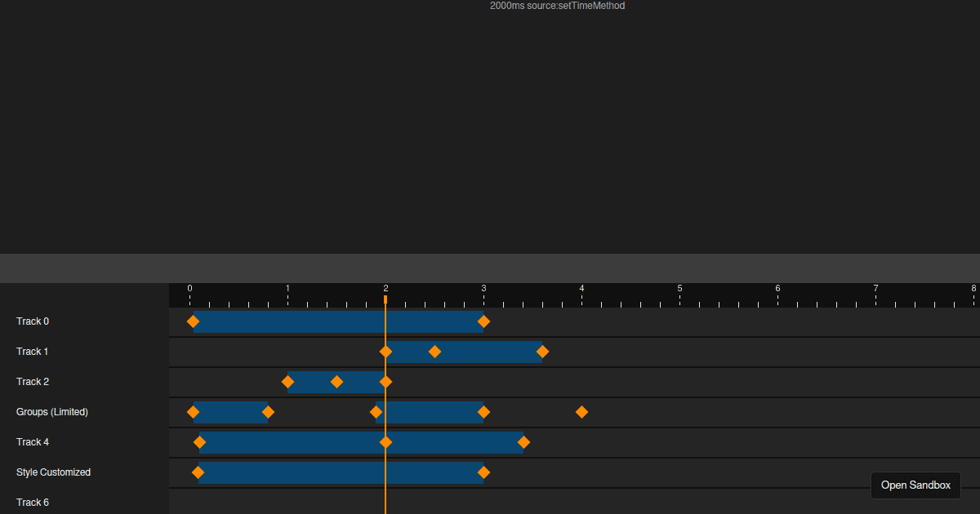Select the Track 6 row label
This screenshot has width=980, height=514.
pyautogui.click(x=33, y=503)
